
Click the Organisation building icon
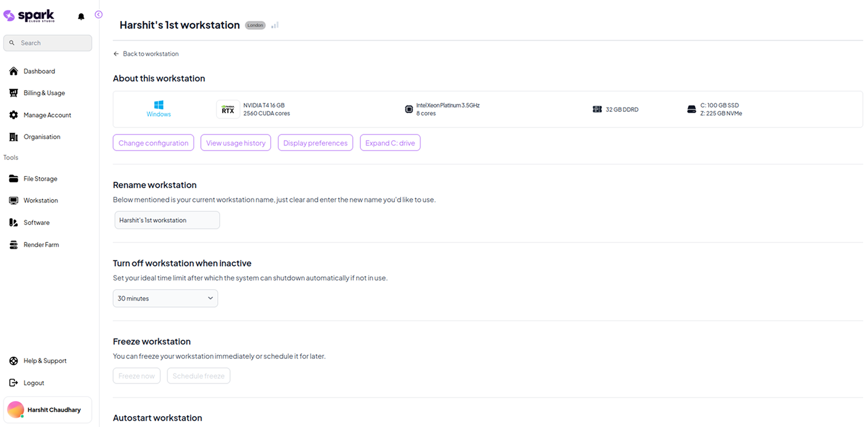click(13, 137)
